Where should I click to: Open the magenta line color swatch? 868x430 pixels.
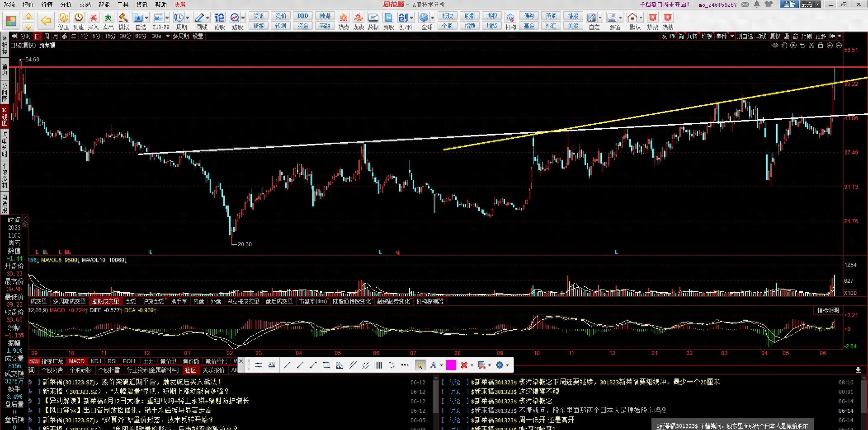click(451, 365)
